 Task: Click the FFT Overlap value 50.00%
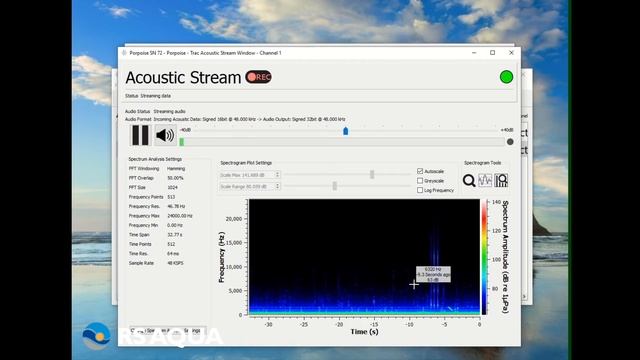(x=175, y=178)
